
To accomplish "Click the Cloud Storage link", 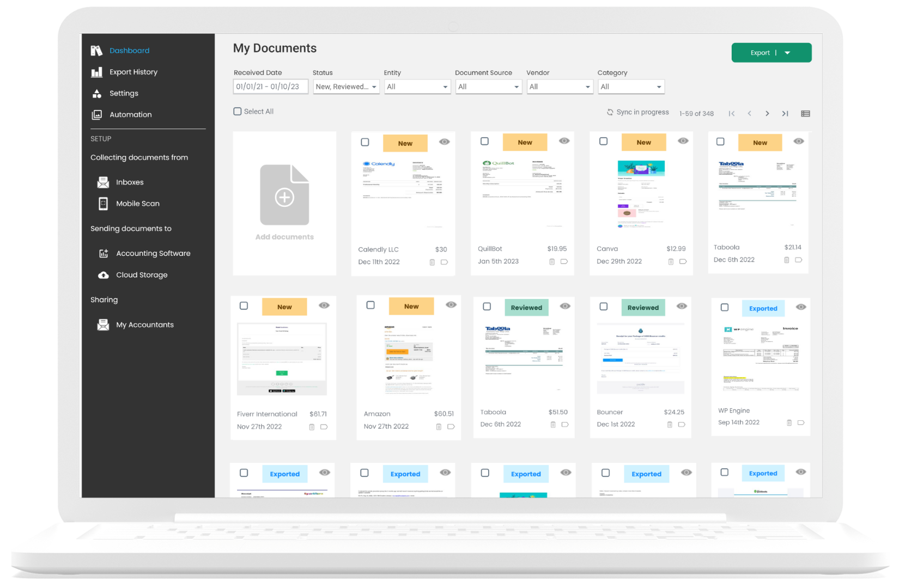I will (142, 275).
